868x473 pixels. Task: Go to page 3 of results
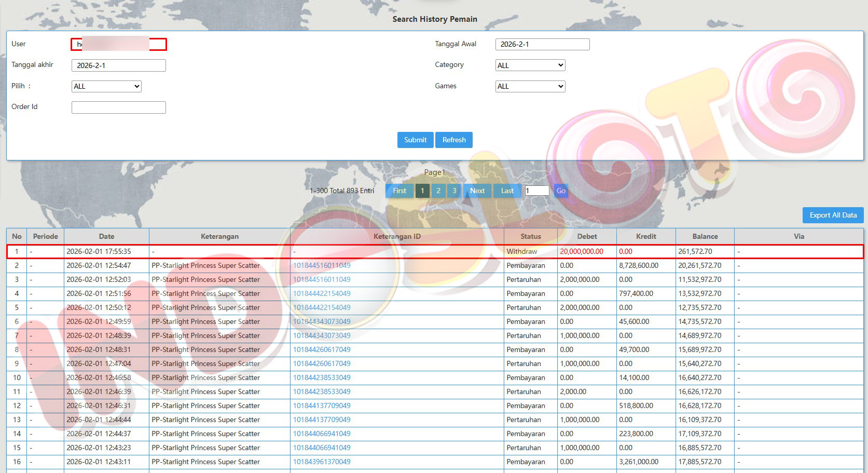pyautogui.click(x=454, y=191)
